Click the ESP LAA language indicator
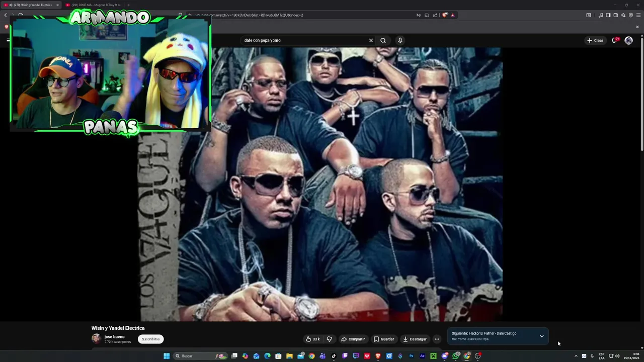Viewport: 644px width, 362px height. pos(602,356)
